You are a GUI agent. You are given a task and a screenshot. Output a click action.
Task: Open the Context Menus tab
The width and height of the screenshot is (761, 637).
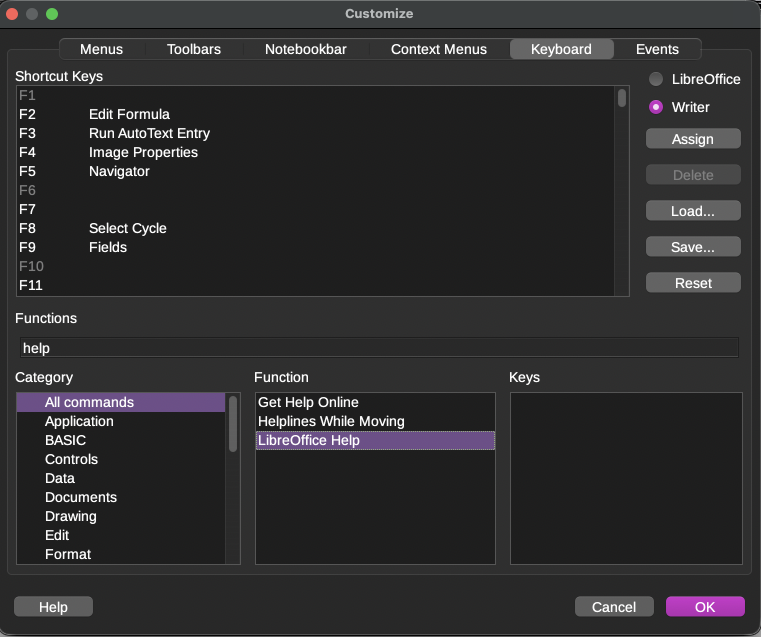[438, 49]
